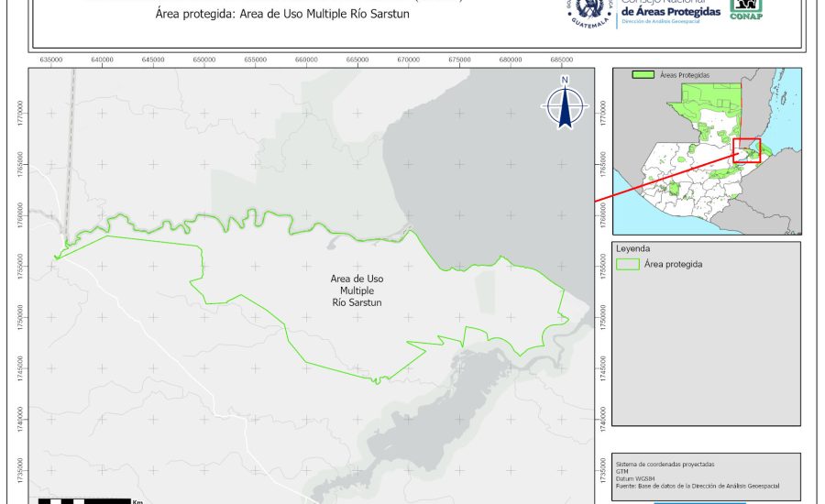
Task: Click the 635000 top coordinate label
Action: (51, 60)
